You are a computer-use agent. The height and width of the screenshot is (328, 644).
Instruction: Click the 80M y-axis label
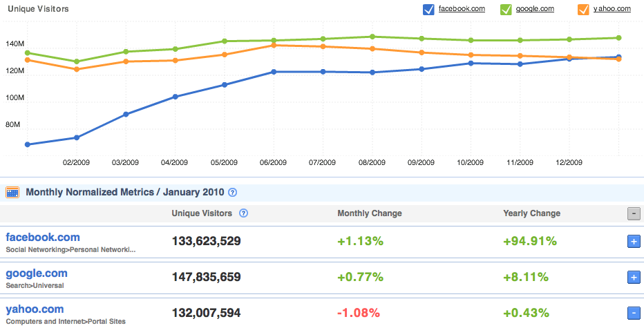[x=14, y=124]
